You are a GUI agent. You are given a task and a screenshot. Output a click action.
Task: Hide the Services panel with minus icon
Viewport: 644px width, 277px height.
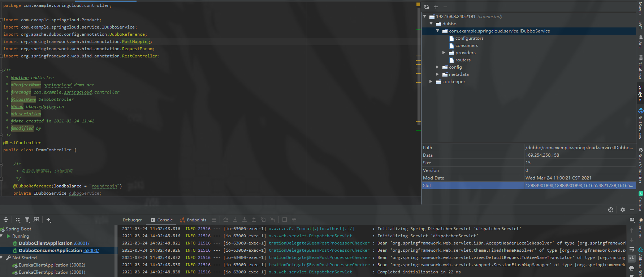tap(632, 210)
